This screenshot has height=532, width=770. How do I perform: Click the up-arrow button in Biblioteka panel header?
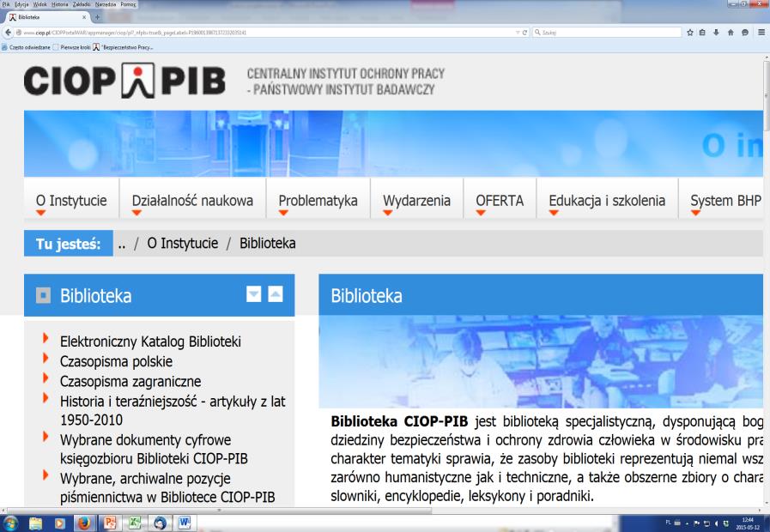point(276,294)
